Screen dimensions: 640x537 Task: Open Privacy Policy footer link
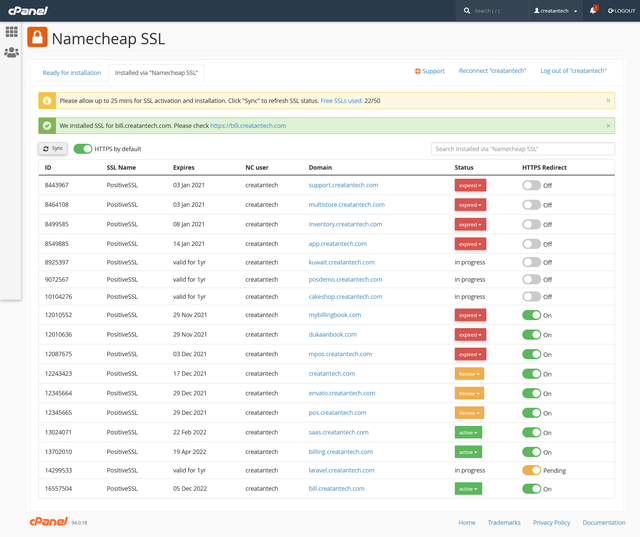click(551, 522)
